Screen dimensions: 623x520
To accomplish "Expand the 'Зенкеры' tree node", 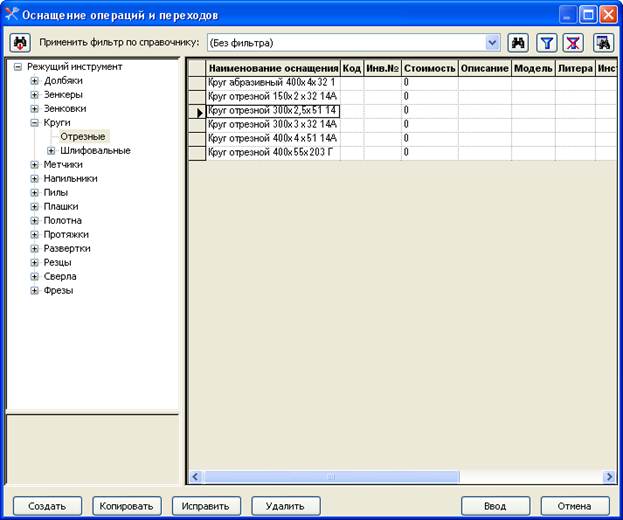I will coord(35,95).
